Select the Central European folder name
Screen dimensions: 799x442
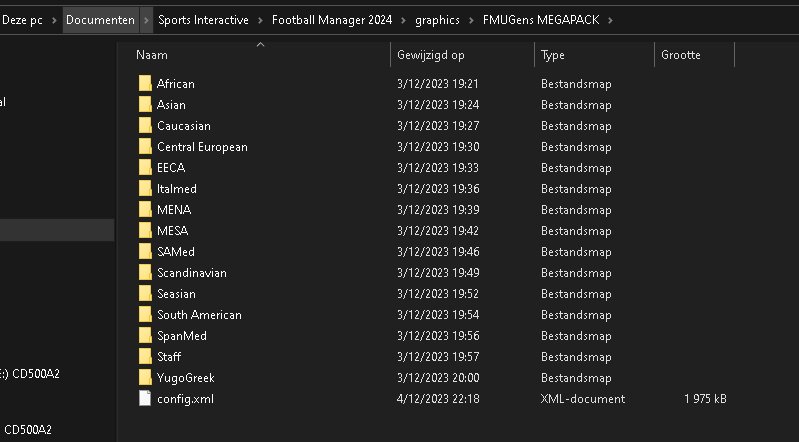[x=202, y=147]
